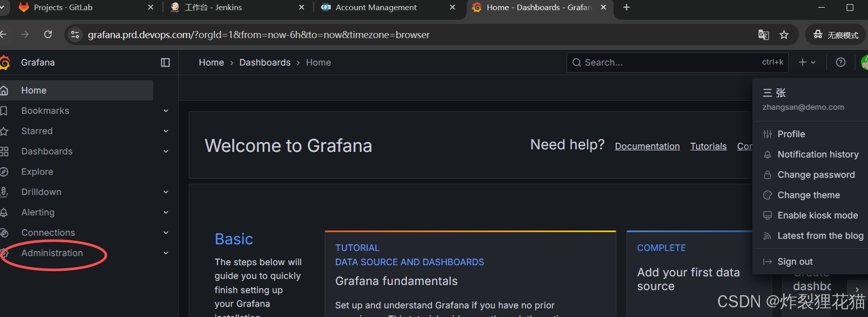Screen dimensions: 868x317
Task: Click the incognito mode button
Action: click(836, 35)
